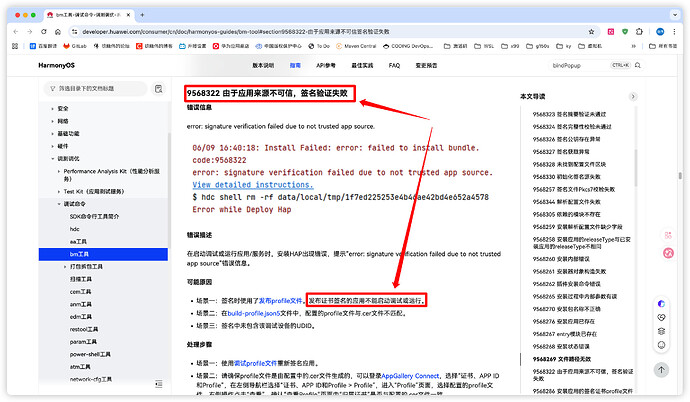Screen dimensions: 690x402
Task: Expand the 安全 tree node
Action: click(x=52, y=108)
